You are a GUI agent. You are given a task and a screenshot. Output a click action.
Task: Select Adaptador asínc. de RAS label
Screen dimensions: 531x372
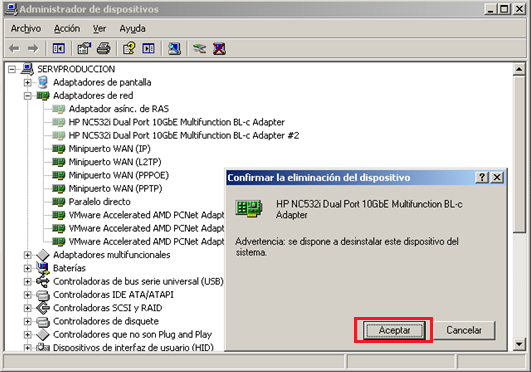[119, 109]
